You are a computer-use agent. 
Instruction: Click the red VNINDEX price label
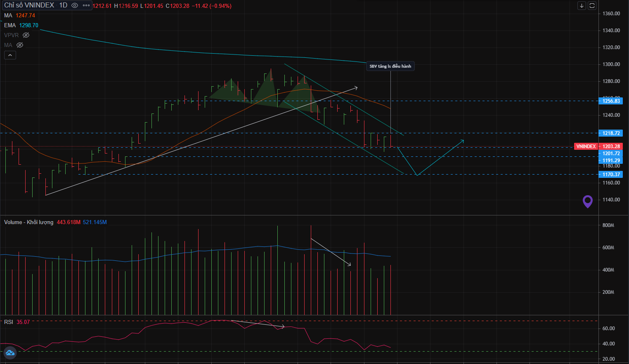pyautogui.click(x=586, y=147)
